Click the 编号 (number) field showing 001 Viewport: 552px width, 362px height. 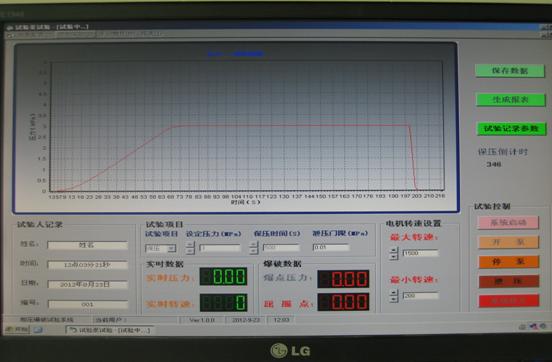(88, 304)
